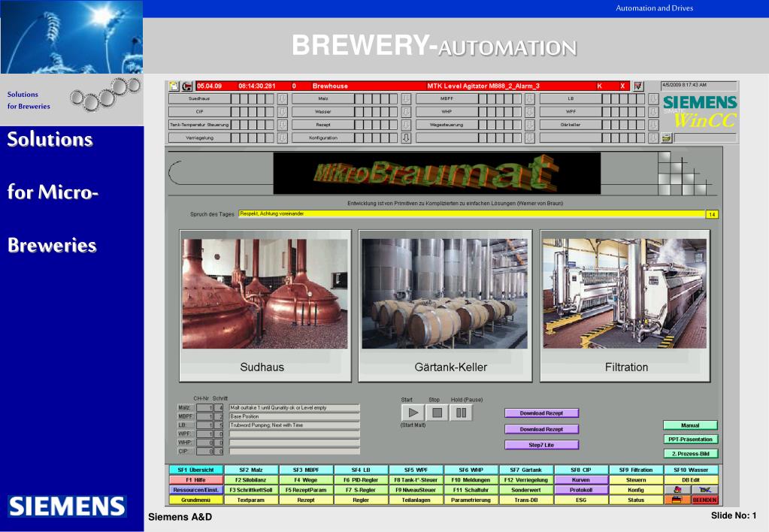Click the MikroBraumat logo banner

[x=437, y=173]
